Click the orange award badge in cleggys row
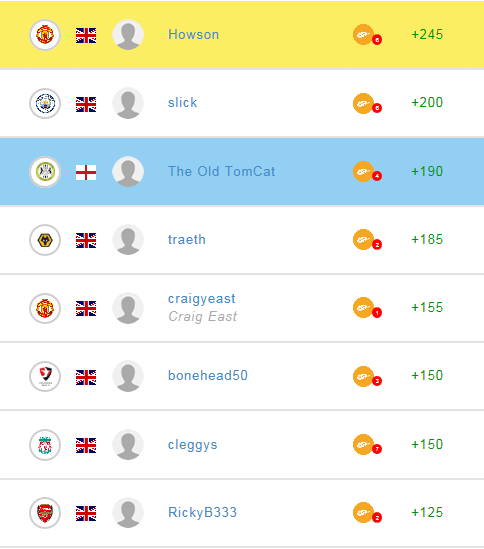The height and width of the screenshot is (549, 484). pyautogui.click(x=367, y=445)
